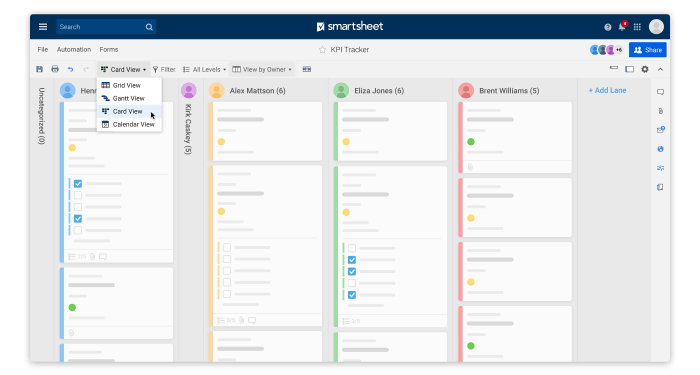Click the Share button
The image size is (700, 375).
point(648,50)
